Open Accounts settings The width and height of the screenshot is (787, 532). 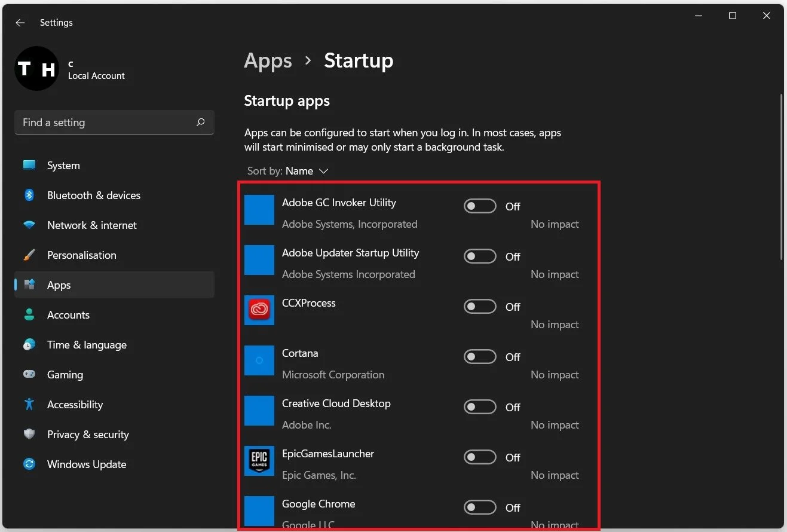[114, 315]
